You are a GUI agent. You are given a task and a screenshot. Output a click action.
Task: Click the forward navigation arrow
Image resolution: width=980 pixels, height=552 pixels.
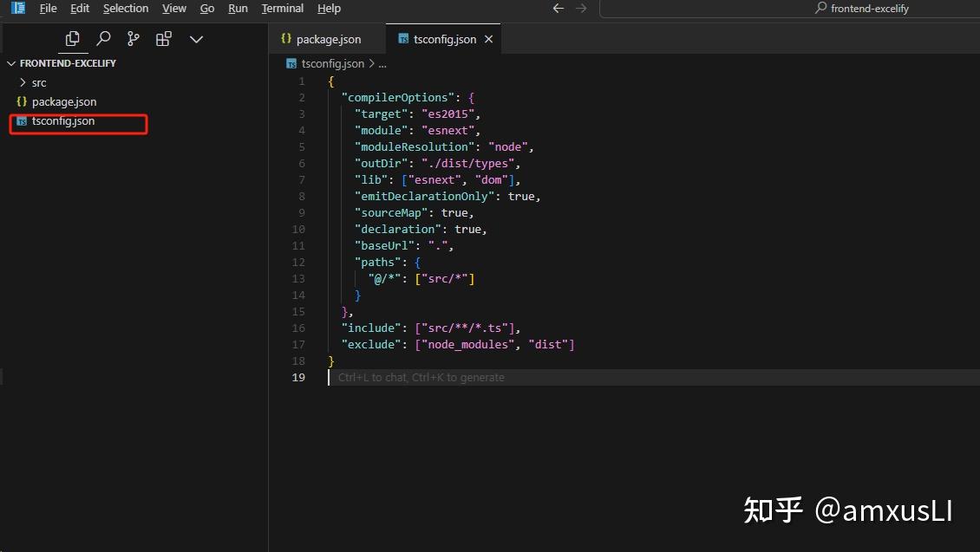point(582,8)
